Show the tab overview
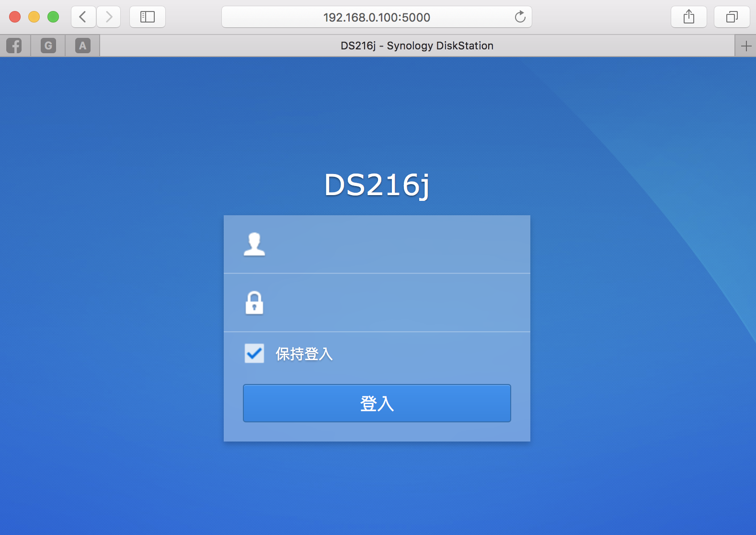This screenshot has height=535, width=756. [732, 17]
